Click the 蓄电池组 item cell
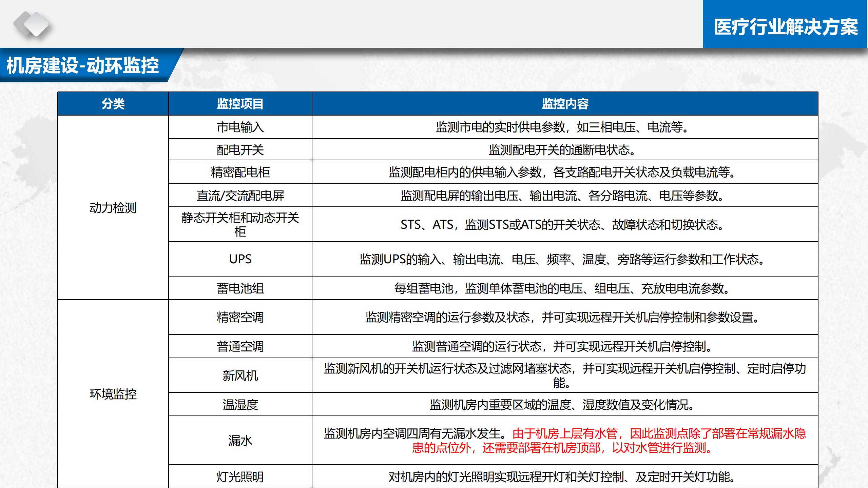Viewport: 868px width, 488px height. [x=240, y=288]
